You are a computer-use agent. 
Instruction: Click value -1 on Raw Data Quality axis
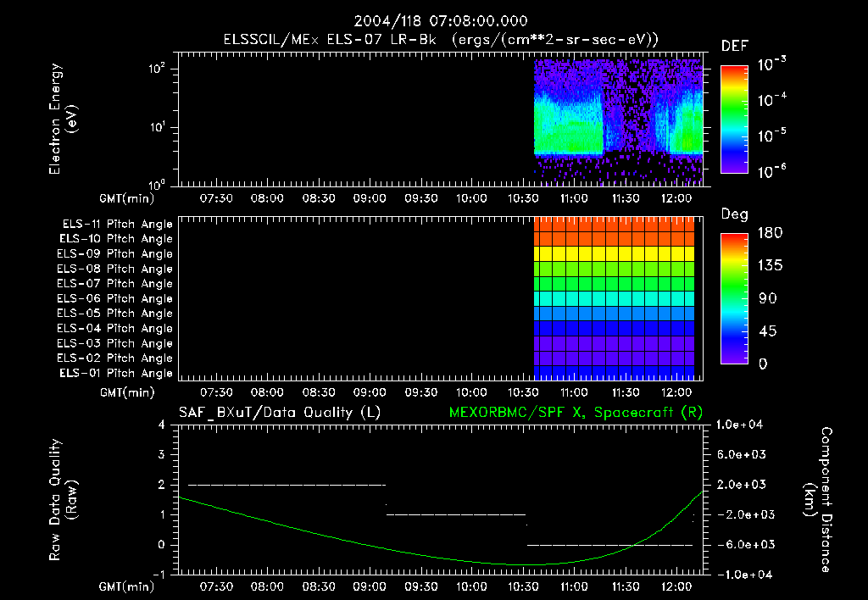tap(159, 575)
